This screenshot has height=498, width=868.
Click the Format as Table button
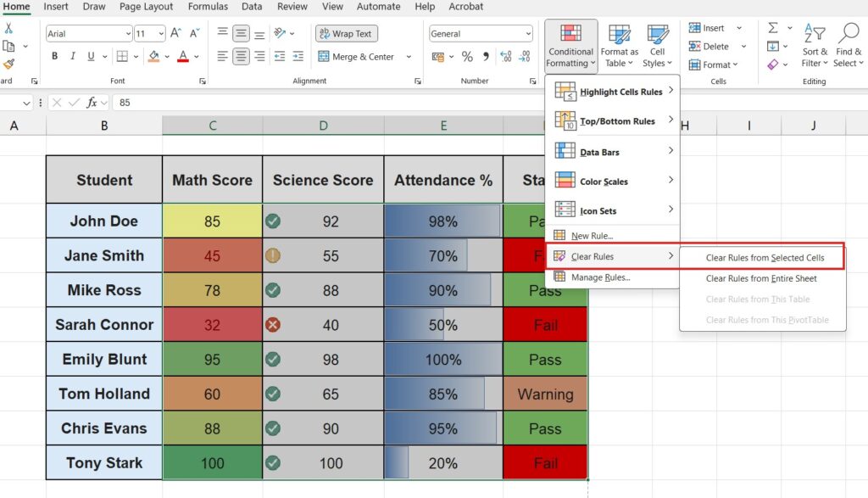tap(619, 47)
